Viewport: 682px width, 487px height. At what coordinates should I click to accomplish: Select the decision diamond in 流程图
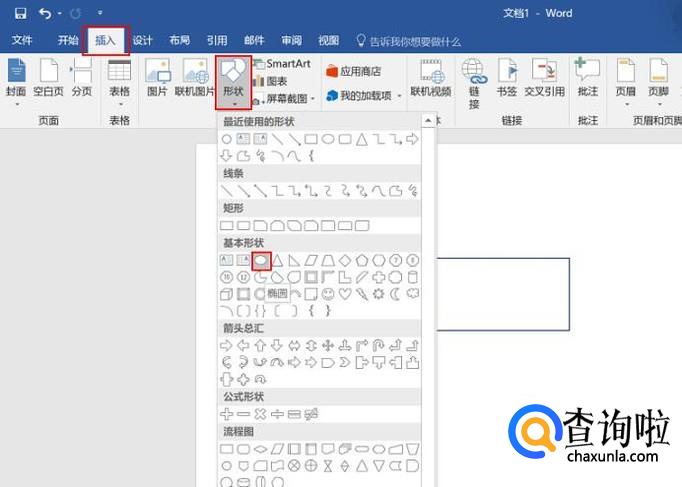(260, 449)
